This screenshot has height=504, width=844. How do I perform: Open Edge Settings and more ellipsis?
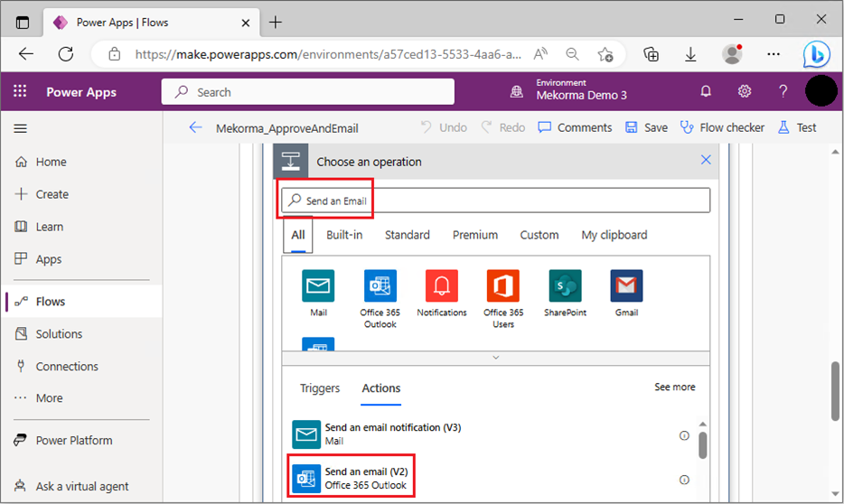774,54
